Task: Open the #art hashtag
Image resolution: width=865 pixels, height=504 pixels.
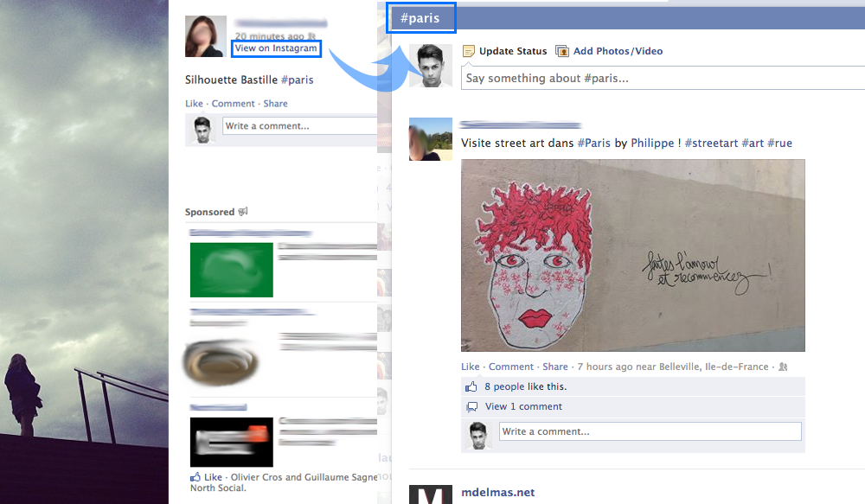Action: pos(753,144)
